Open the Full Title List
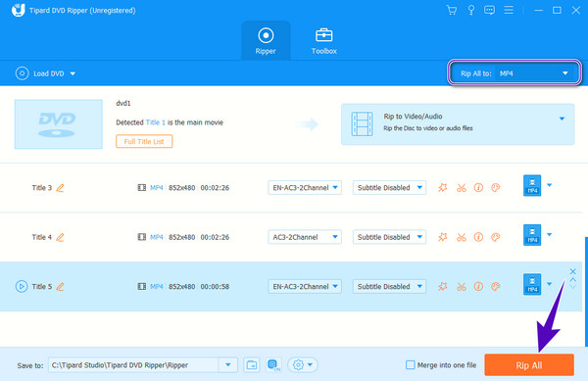Screen dimensions: 588x381 point(144,142)
